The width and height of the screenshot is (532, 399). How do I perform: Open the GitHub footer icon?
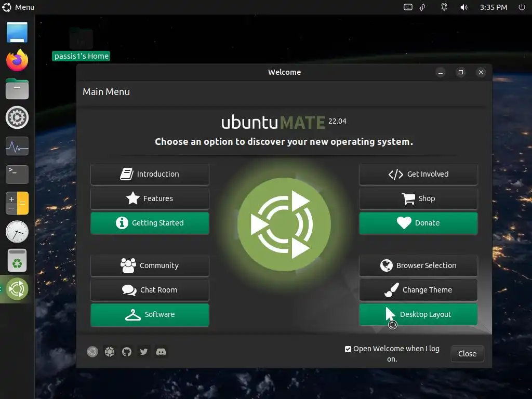(127, 352)
